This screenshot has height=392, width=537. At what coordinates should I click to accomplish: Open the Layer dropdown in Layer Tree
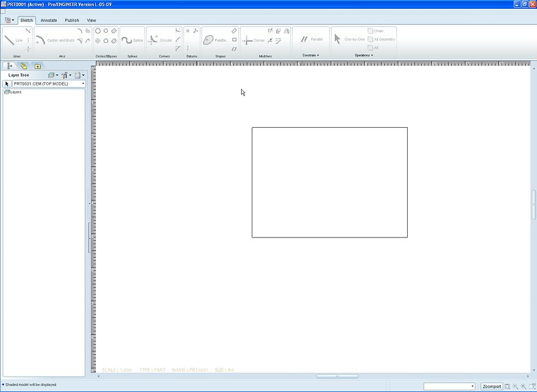tap(53, 75)
